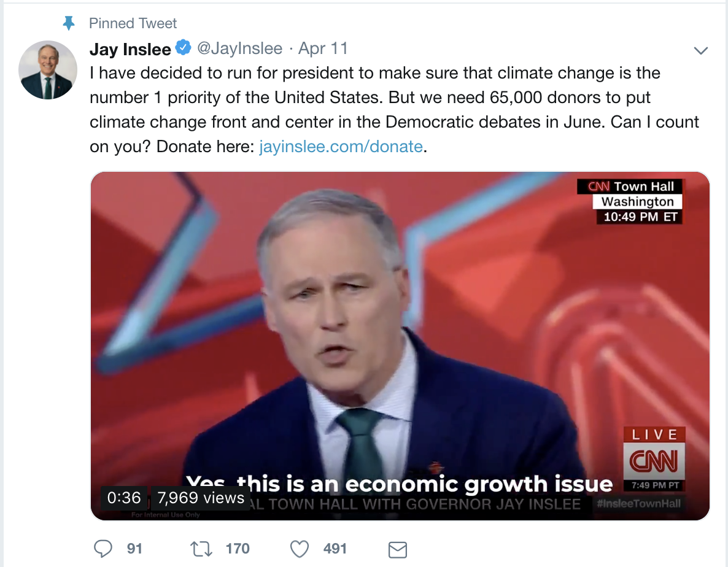Expand the tweet options chevron
The height and width of the screenshot is (567, 728).
tap(700, 50)
